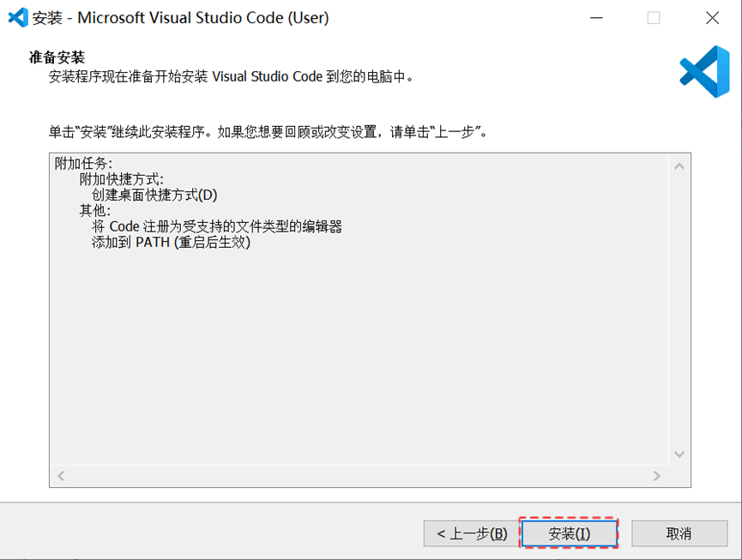The height and width of the screenshot is (560, 742).
Task: Select the 添加到 PATH (重启后生效) line
Action: (171, 242)
